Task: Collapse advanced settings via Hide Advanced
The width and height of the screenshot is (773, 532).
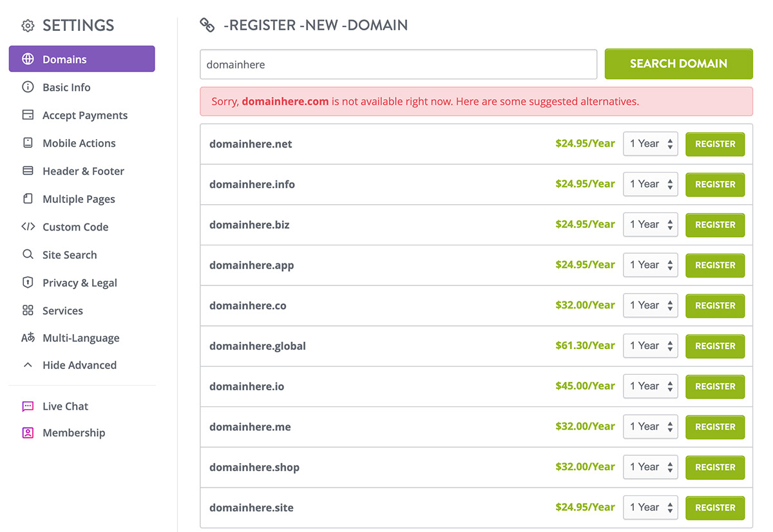Action: [x=79, y=365]
